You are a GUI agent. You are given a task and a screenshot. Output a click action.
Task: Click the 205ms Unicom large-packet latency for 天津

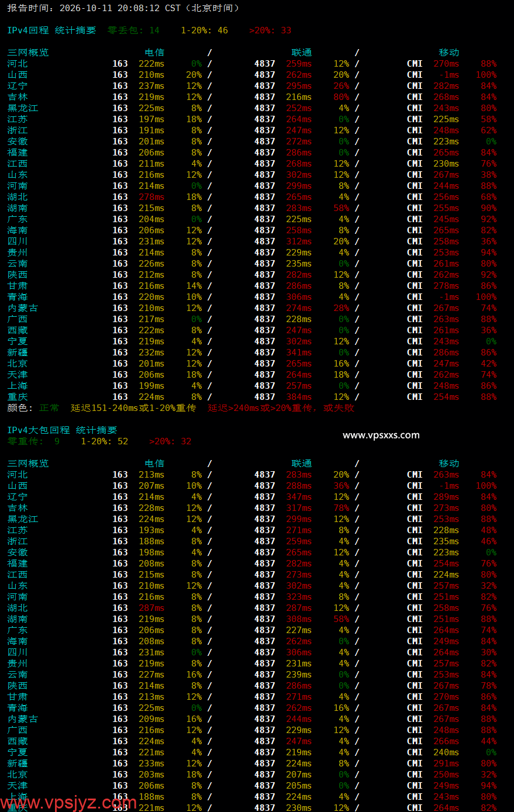(299, 786)
